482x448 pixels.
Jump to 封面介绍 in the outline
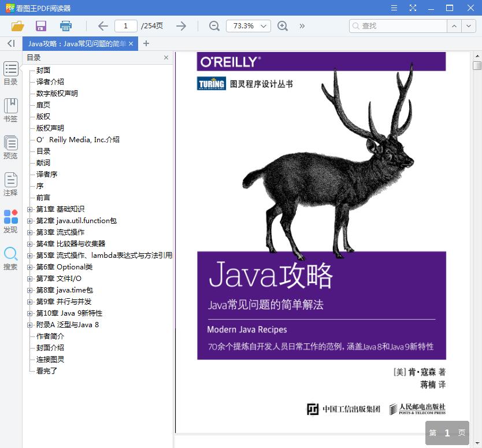coord(50,348)
